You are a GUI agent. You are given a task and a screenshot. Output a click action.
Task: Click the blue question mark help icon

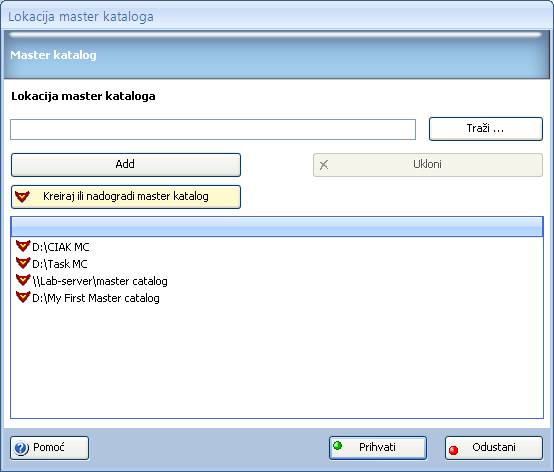coord(21,448)
